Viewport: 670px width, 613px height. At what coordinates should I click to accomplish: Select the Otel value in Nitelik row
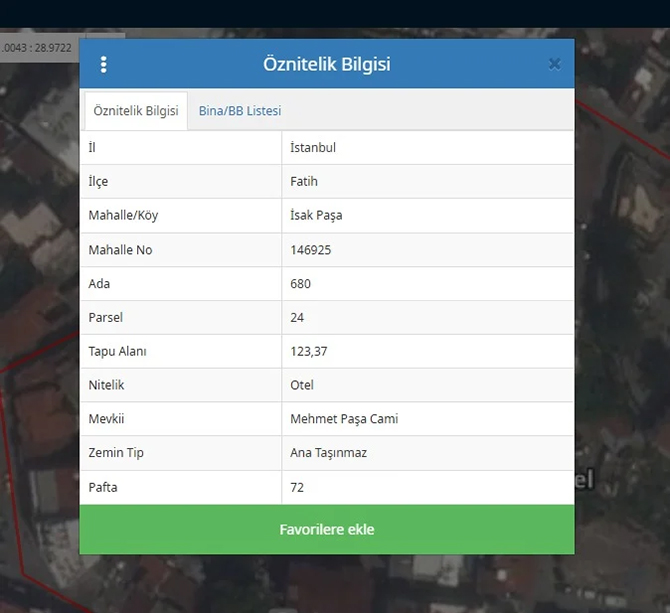tap(302, 385)
